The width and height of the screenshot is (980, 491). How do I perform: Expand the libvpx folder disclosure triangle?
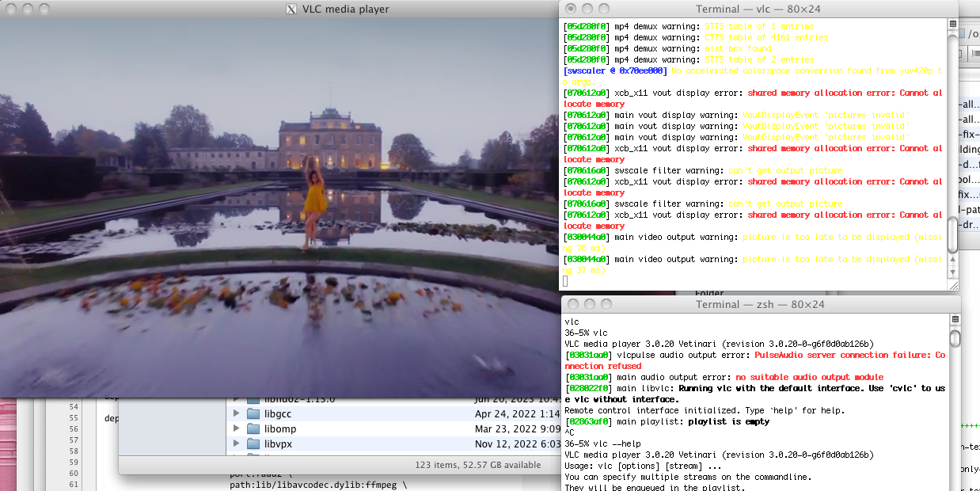tap(236, 444)
